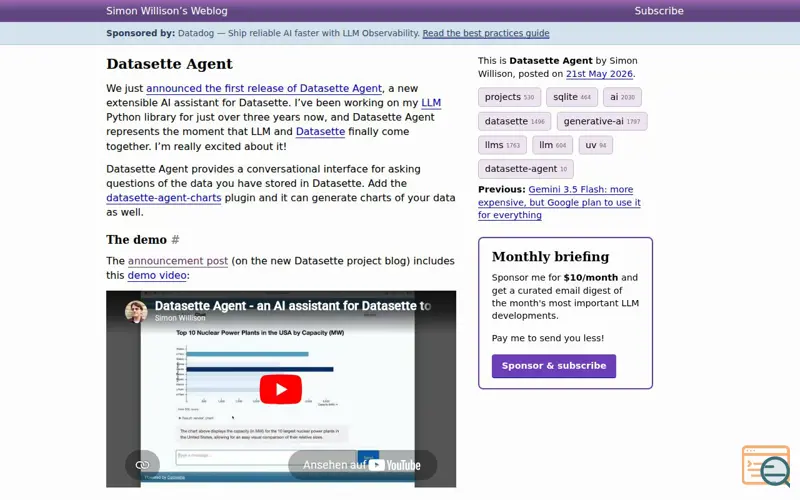Follow the Datasette link in first paragraph
800x500 pixels.
point(320,131)
